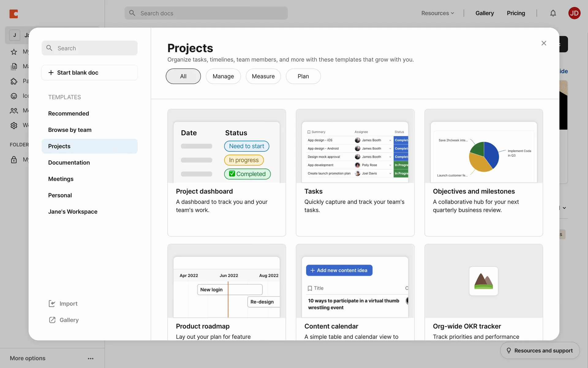Click Start blank doc button
This screenshot has width=588, height=368.
tap(89, 73)
